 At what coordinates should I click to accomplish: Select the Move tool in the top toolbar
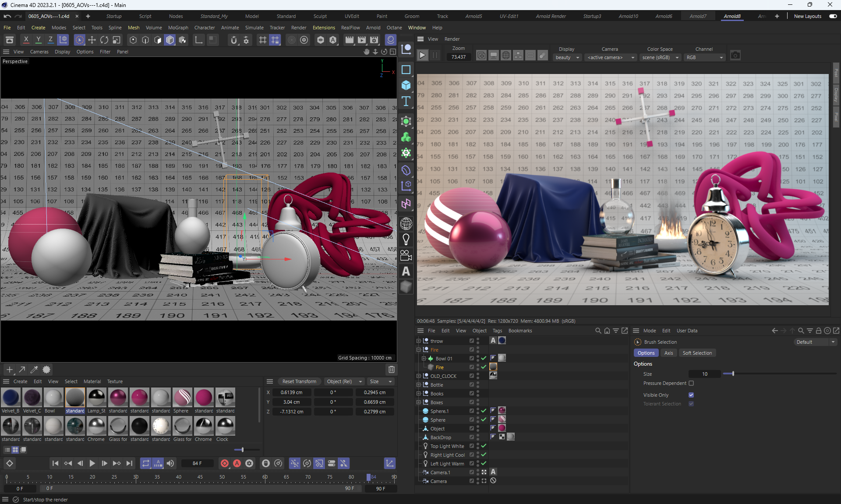pos(92,40)
